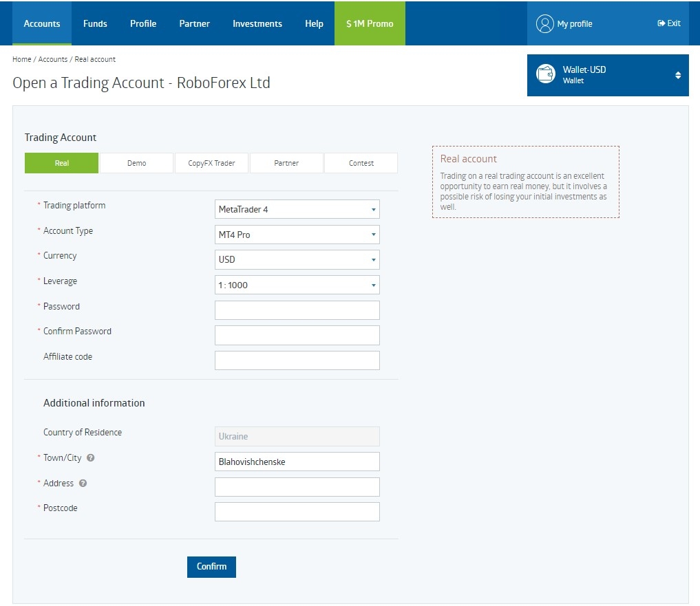This screenshot has width=700, height=606.
Task: Select the CopyFX Trader tab
Action: pos(211,163)
